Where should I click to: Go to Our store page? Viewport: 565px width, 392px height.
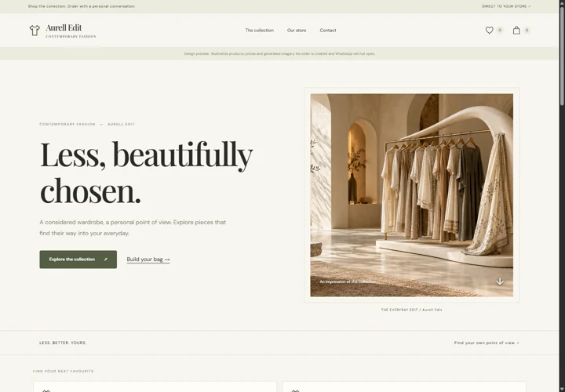click(x=297, y=31)
